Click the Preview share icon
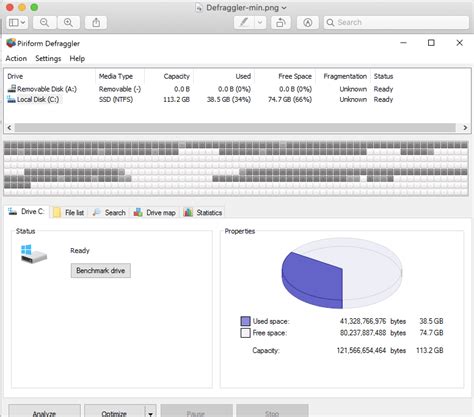474x417 pixels. [96, 23]
